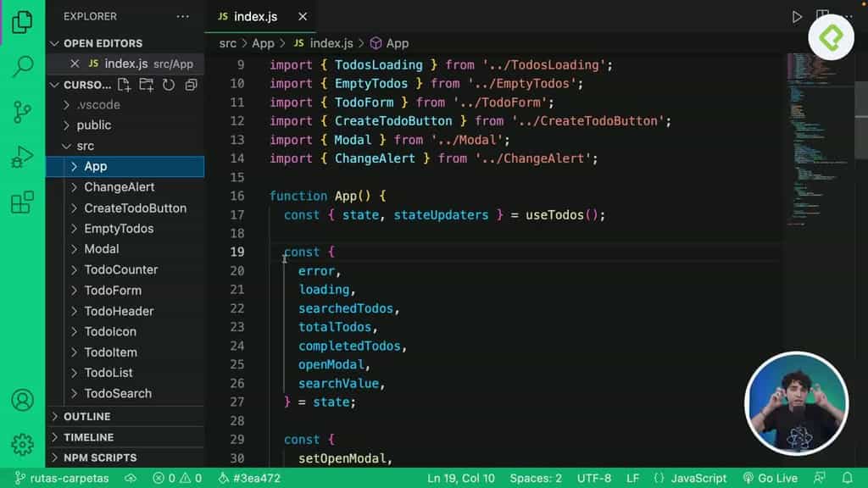
Task: Open the Source Control view icon
Action: coord(22,112)
